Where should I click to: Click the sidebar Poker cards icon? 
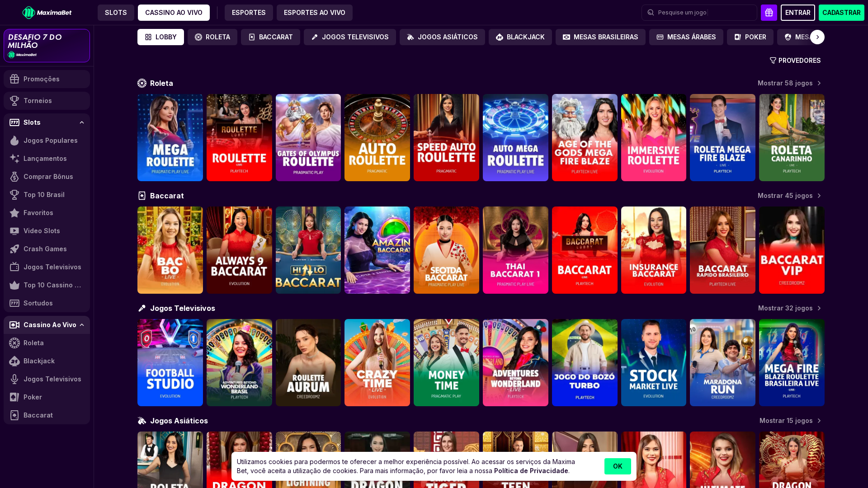14,397
